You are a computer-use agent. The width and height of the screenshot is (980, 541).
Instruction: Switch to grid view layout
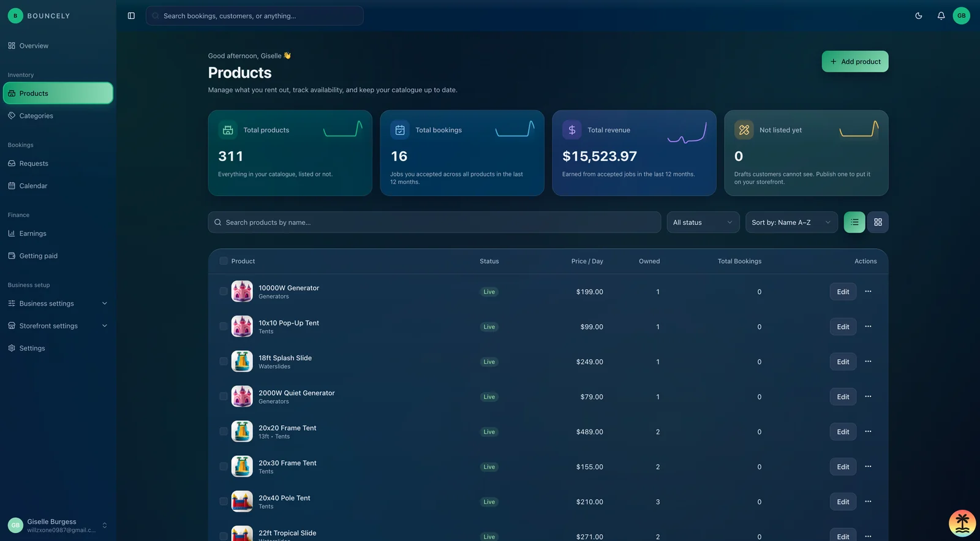[x=878, y=222]
